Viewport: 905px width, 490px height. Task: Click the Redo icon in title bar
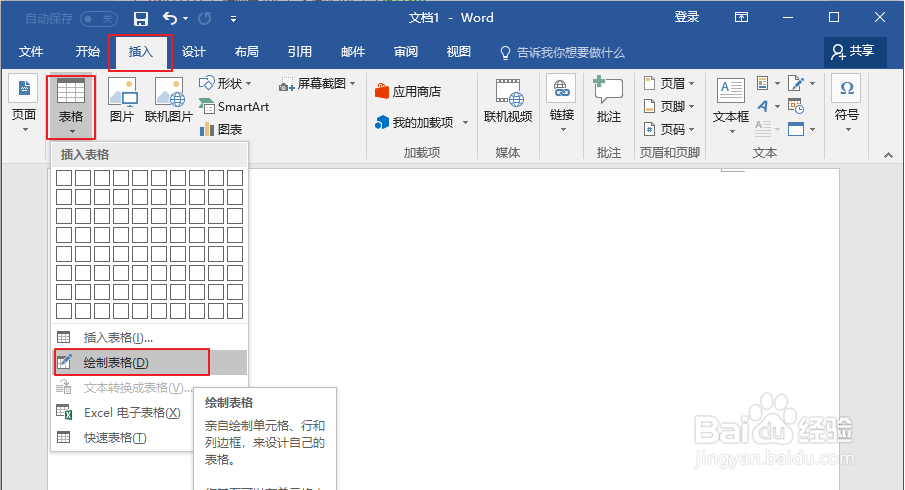pyautogui.click(x=204, y=18)
